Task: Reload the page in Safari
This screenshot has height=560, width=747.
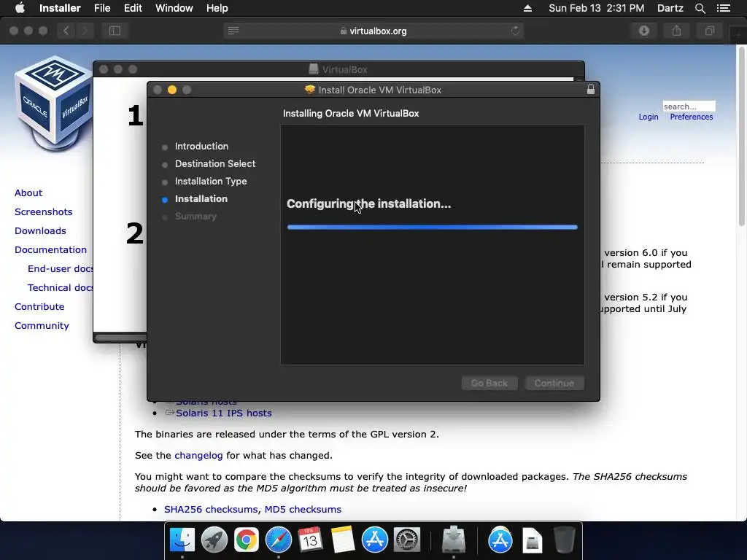Action: click(x=515, y=31)
